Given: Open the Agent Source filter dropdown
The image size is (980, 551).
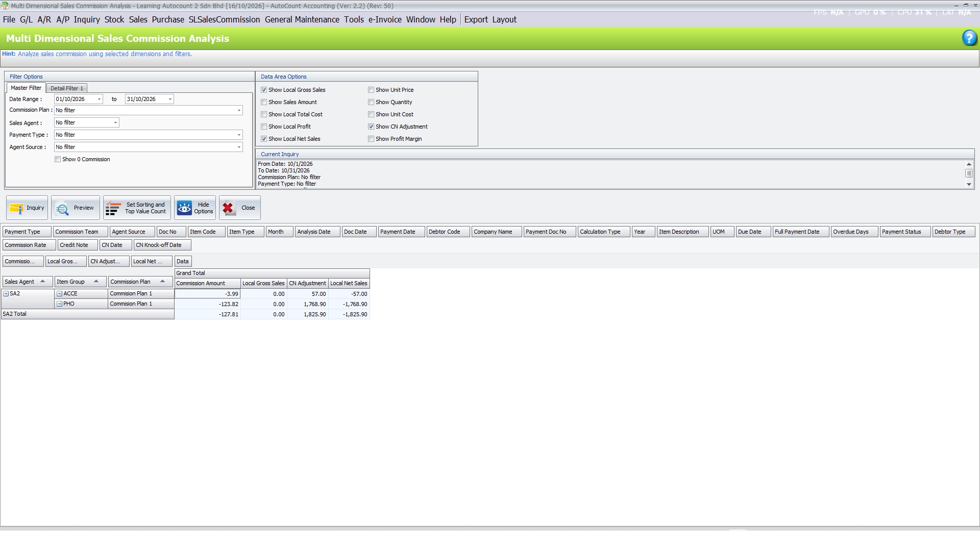Looking at the screenshot, I should (238, 147).
